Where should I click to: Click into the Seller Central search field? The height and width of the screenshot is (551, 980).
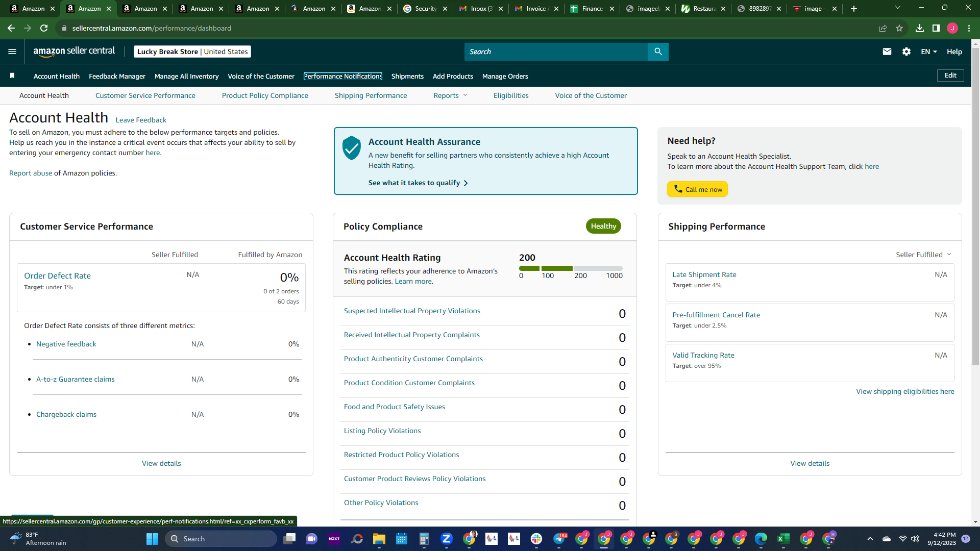[556, 52]
